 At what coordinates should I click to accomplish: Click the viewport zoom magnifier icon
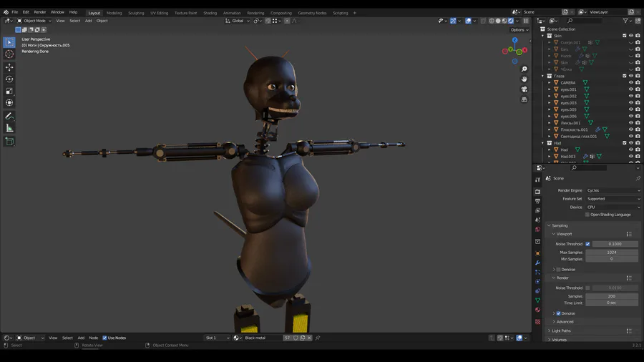(524, 69)
